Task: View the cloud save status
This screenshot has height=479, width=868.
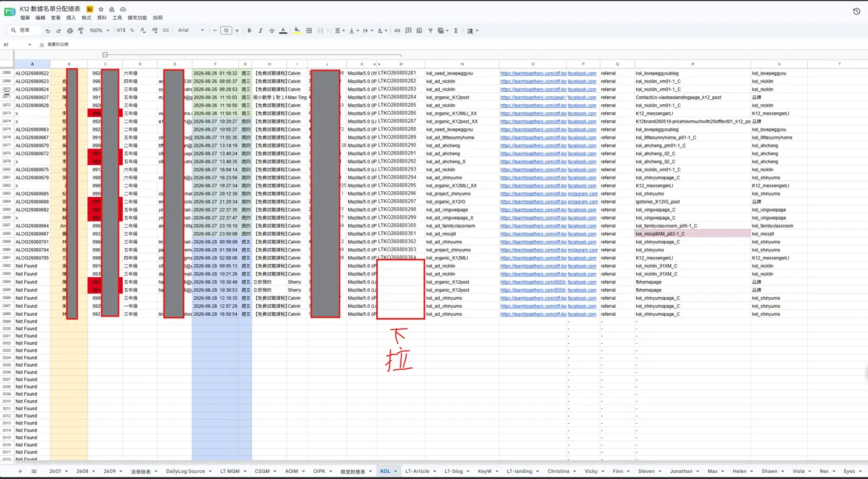Action: [x=123, y=9]
